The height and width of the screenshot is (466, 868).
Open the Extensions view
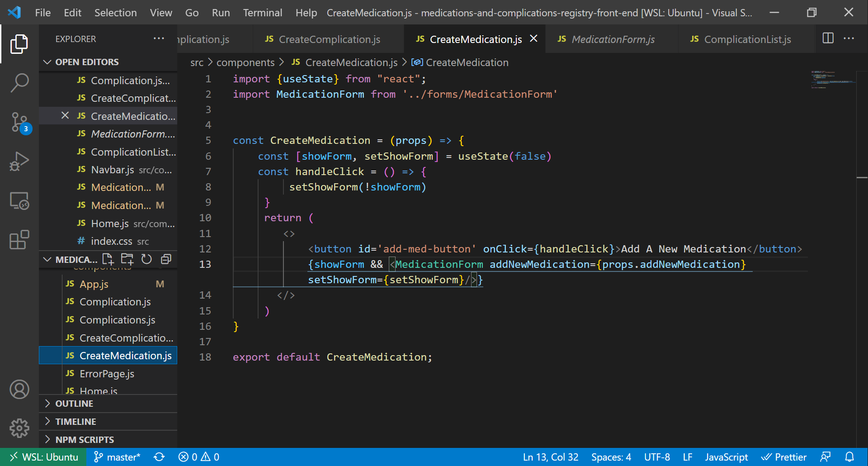tap(19, 240)
